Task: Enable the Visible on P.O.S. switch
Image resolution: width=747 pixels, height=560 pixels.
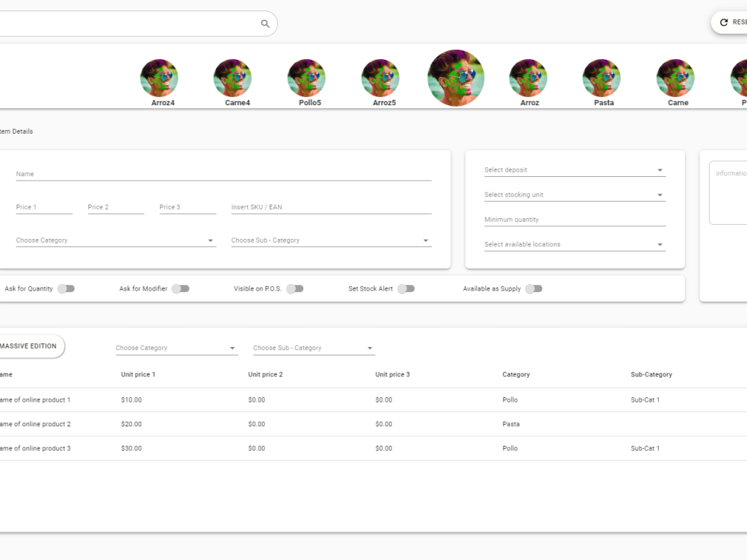Action: coord(295,288)
